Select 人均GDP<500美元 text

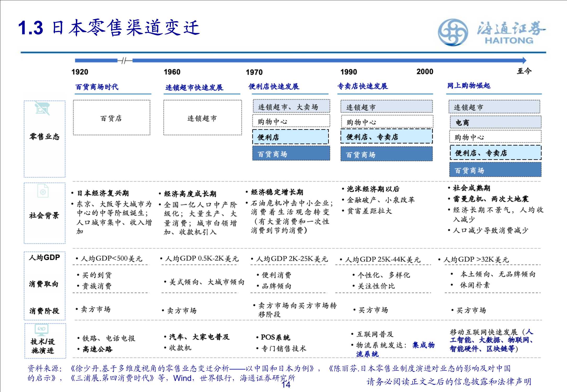pyautogui.click(x=111, y=258)
